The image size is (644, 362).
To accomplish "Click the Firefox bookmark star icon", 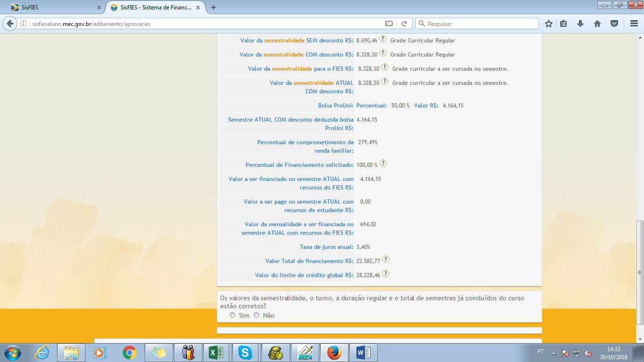I will (548, 24).
